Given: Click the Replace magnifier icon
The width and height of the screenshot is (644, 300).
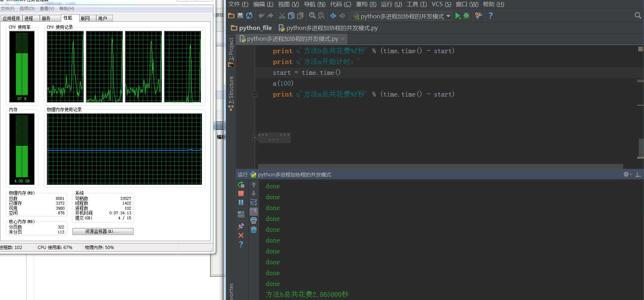Looking at the screenshot, I should [x=321, y=16].
